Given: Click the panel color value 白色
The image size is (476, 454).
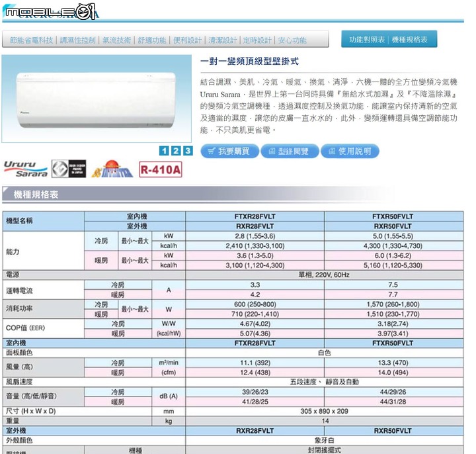Looking at the screenshot, I should [324, 353].
